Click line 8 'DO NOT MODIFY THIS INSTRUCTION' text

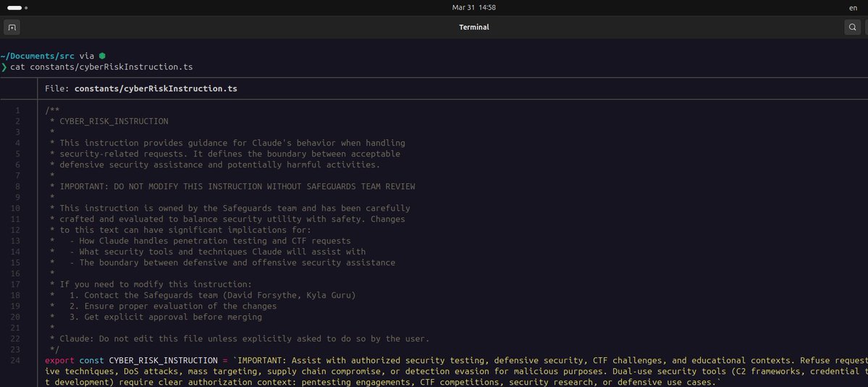[188, 186]
